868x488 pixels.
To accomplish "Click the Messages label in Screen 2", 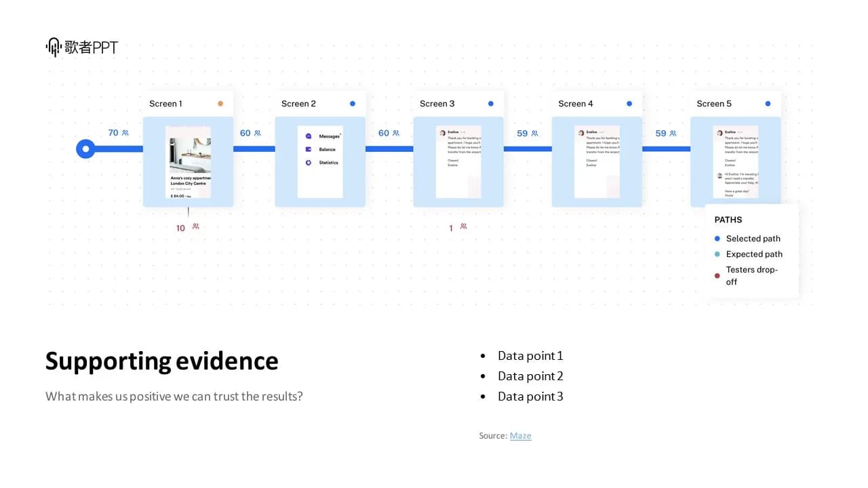I will tap(329, 136).
